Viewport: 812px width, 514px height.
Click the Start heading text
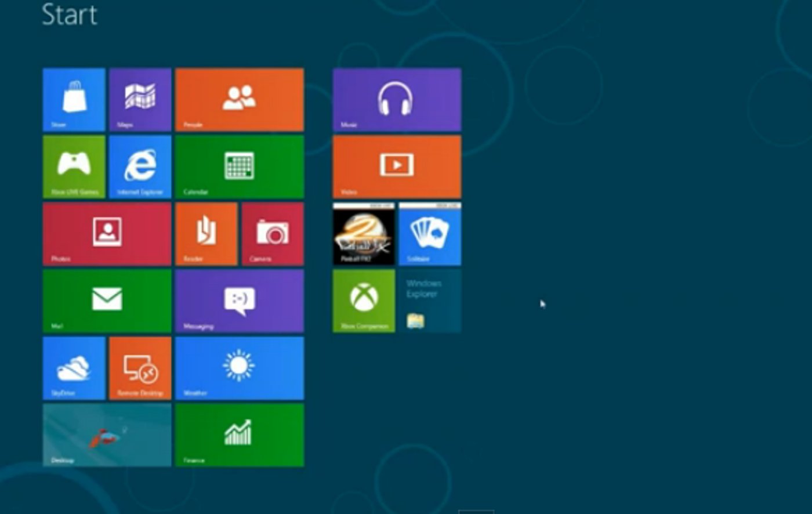point(70,14)
